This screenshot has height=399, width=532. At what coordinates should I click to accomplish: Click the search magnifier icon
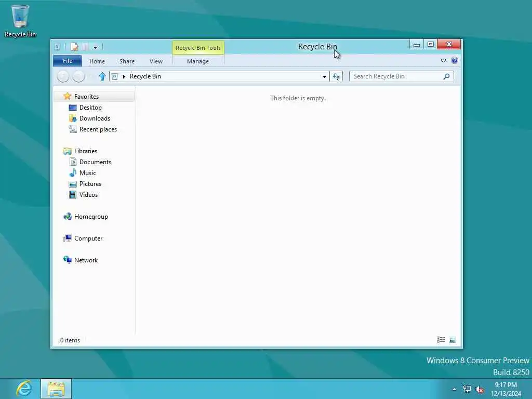(x=446, y=76)
